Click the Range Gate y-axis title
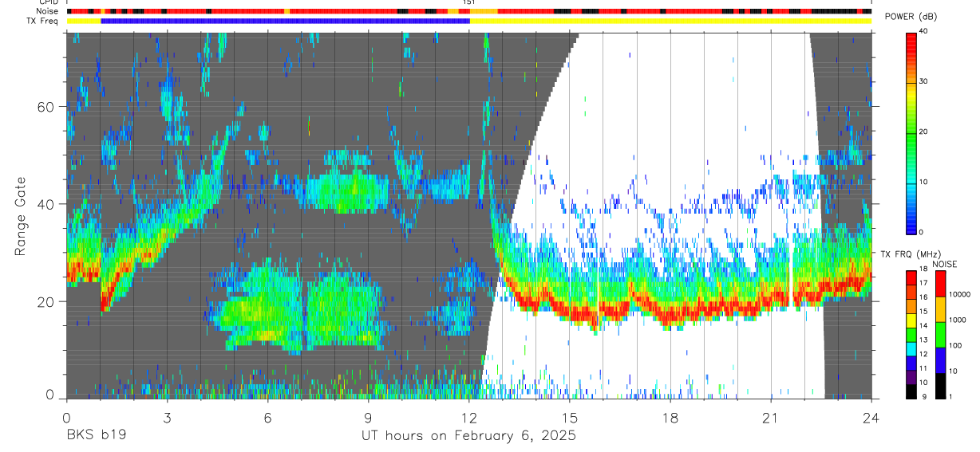This screenshot has width=980, height=452. [x=21, y=216]
